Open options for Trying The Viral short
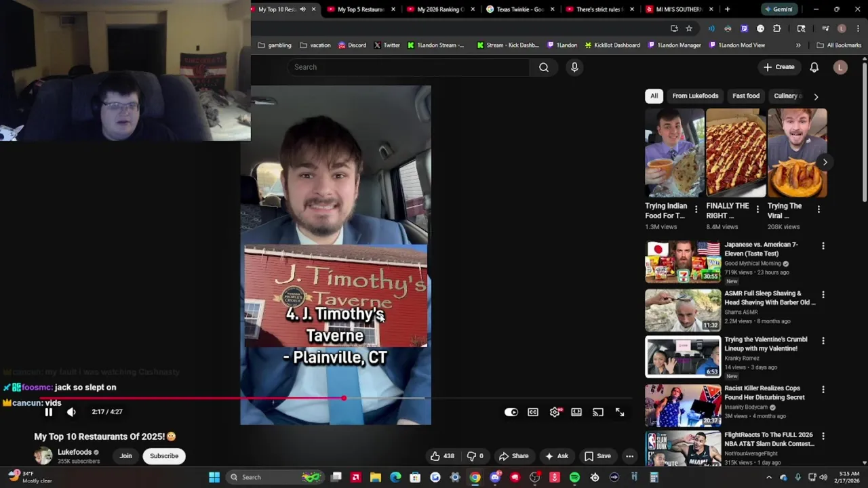Screen dimensions: 868x488 point(818,209)
